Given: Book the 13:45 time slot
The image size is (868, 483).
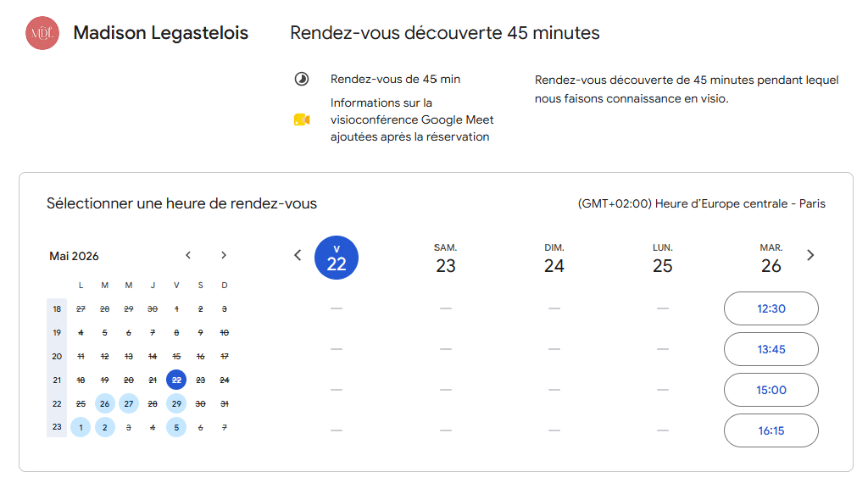Looking at the screenshot, I should (x=771, y=349).
